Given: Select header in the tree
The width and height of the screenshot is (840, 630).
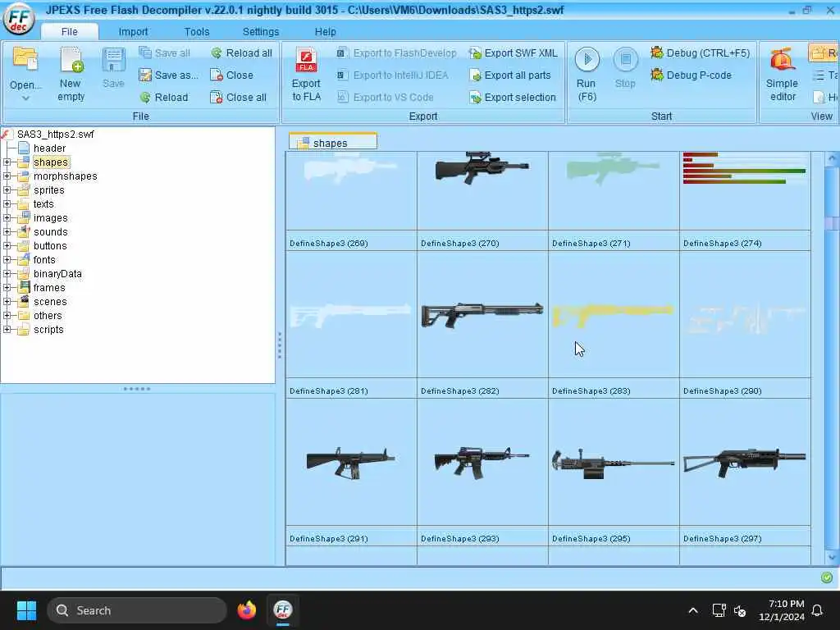Looking at the screenshot, I should [49, 148].
